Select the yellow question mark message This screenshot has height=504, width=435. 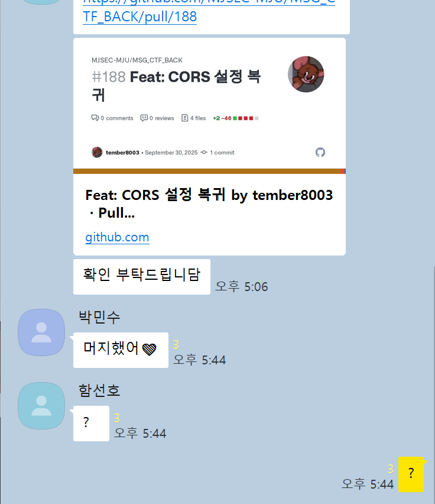[411, 474]
